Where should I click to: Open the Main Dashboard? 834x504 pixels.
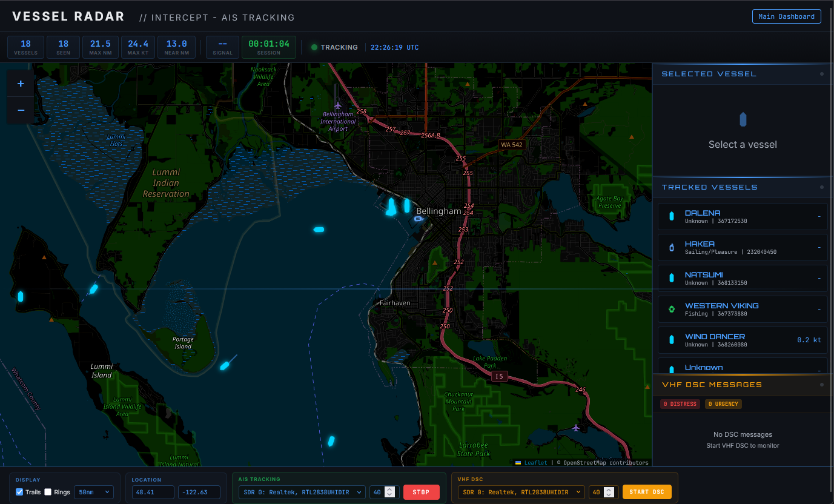(786, 16)
